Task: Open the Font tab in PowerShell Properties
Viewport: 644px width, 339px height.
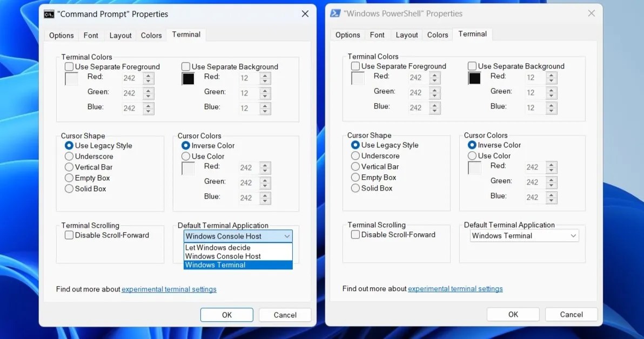Action: click(377, 35)
